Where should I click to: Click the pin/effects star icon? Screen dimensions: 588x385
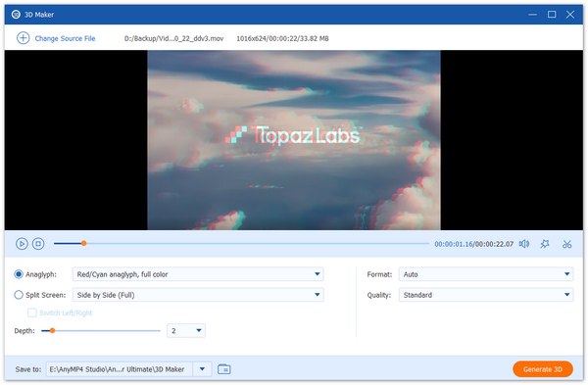pyautogui.click(x=545, y=244)
